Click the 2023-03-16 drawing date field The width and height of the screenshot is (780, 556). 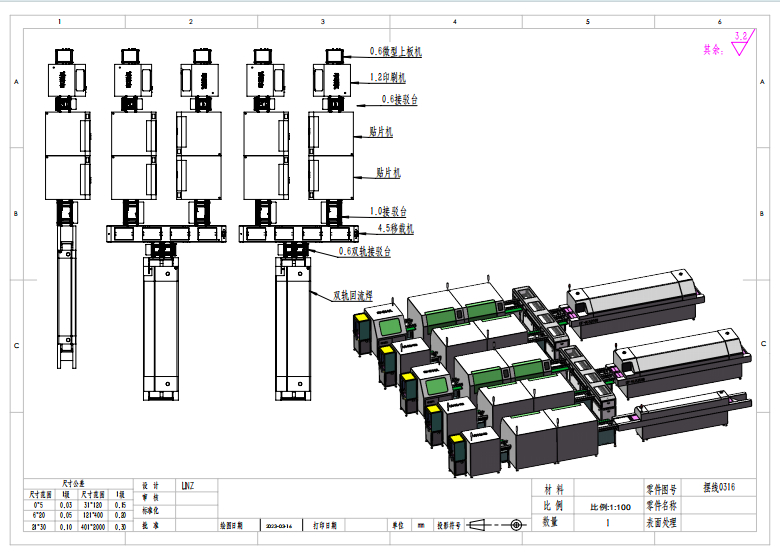[x=279, y=524]
